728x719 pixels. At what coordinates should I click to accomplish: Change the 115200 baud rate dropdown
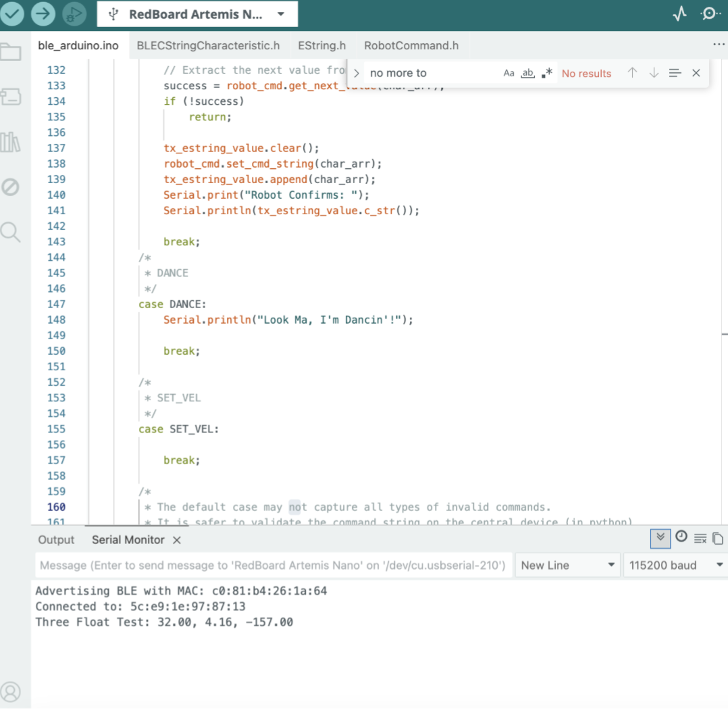coord(675,566)
